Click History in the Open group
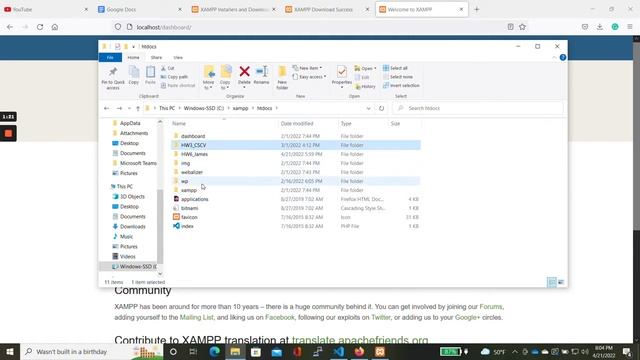 tap(365, 86)
